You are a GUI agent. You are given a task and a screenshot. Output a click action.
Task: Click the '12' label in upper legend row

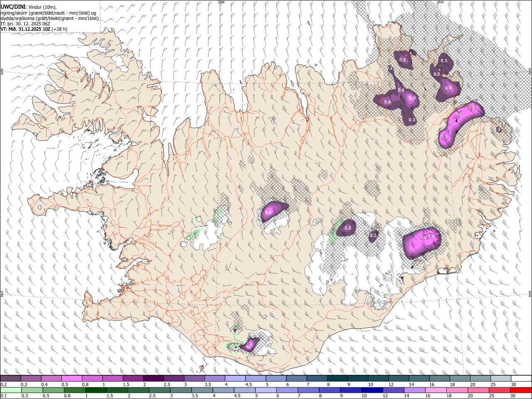(392, 384)
